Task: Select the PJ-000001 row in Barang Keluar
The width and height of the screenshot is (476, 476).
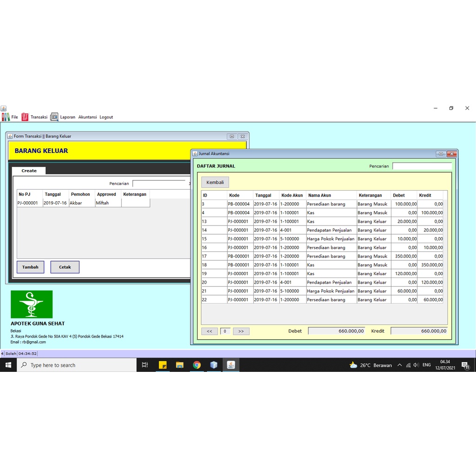Action: tap(84, 203)
